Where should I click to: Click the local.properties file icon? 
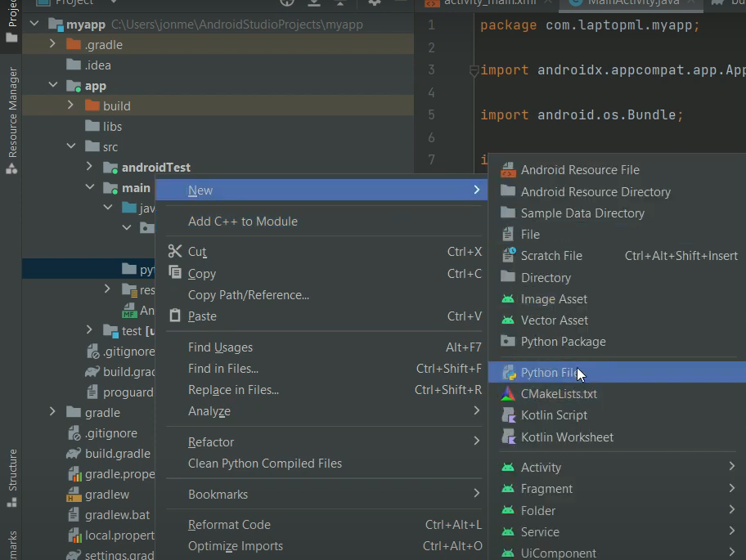[x=74, y=535]
